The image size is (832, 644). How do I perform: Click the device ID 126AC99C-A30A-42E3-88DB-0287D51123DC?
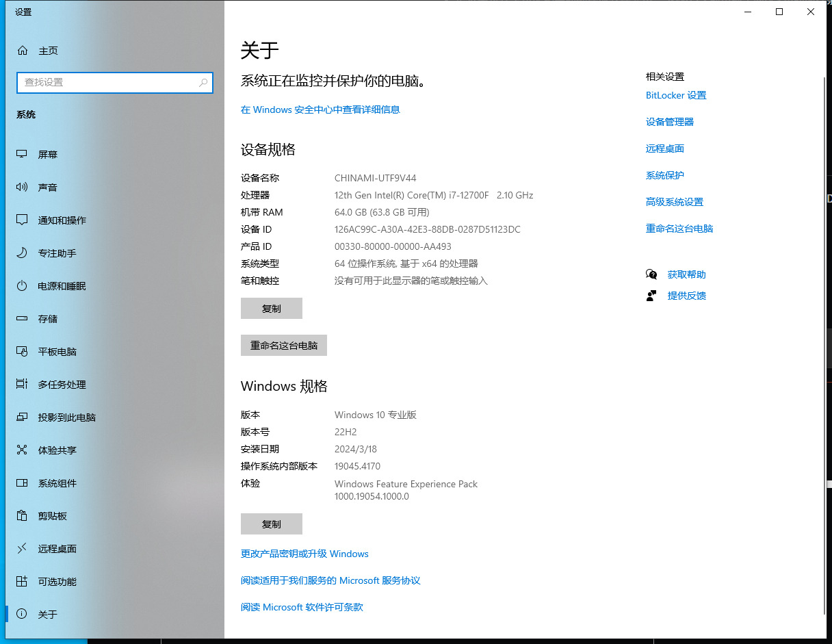pos(428,229)
